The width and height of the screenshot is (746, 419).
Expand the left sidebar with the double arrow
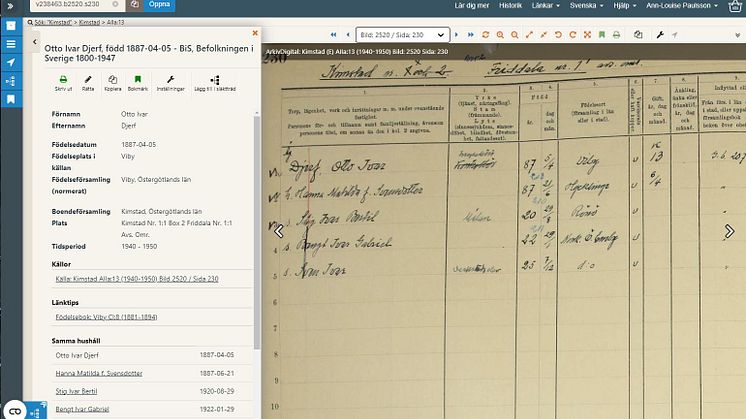10,6
